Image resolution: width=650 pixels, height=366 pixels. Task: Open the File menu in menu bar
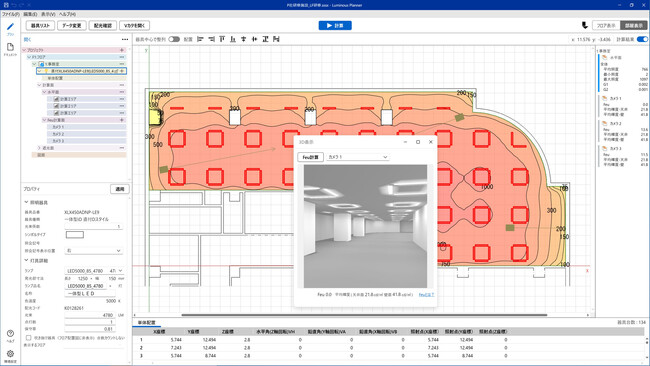[x=11, y=14]
